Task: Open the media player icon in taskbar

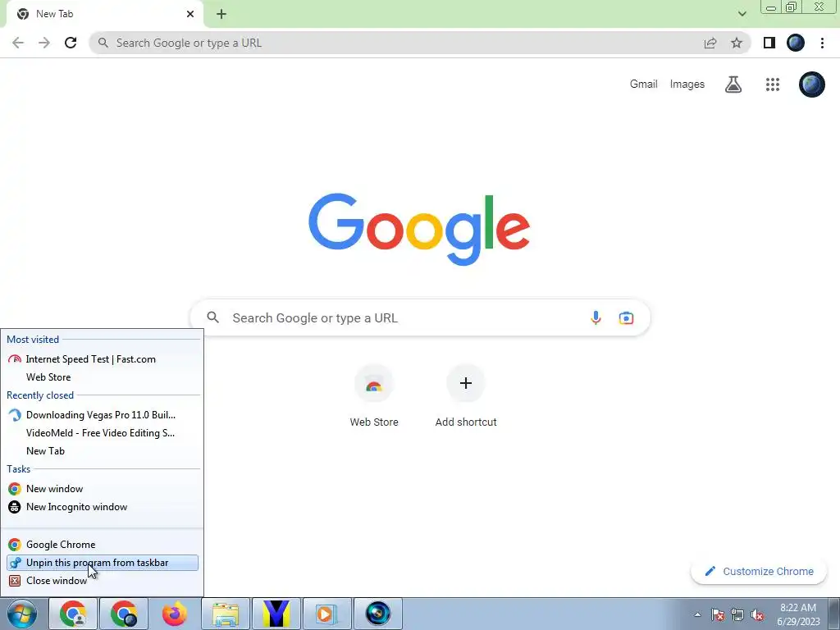Action: click(x=327, y=614)
